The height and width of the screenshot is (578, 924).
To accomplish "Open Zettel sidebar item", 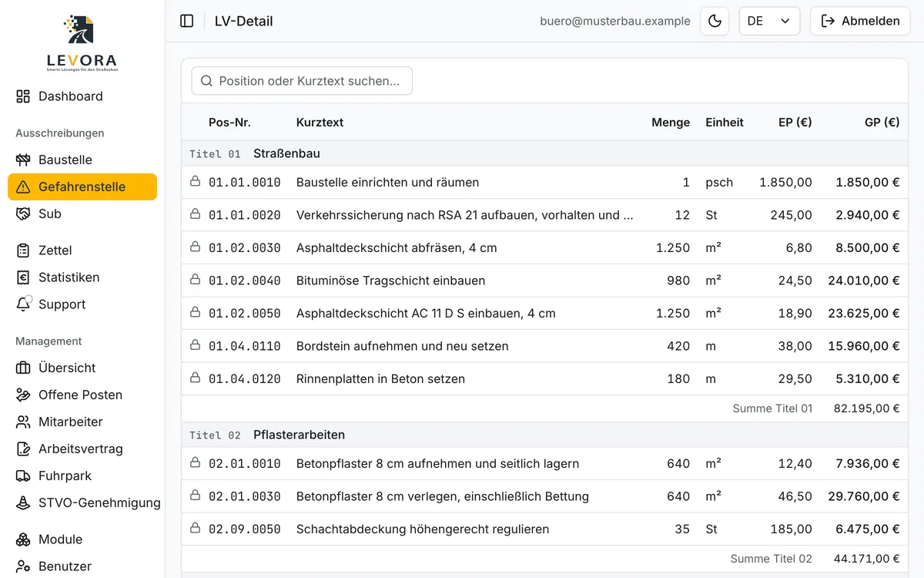I will 82,250.
